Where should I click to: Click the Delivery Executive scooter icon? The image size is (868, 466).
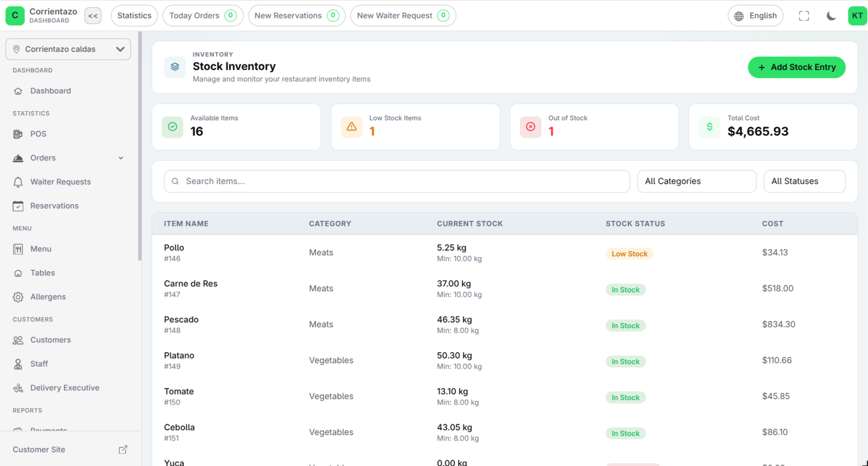[x=18, y=388]
